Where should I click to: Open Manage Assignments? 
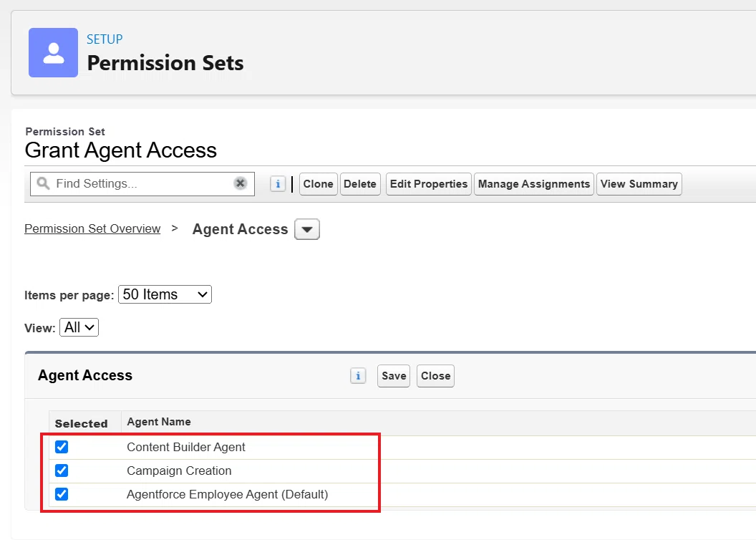pos(534,184)
